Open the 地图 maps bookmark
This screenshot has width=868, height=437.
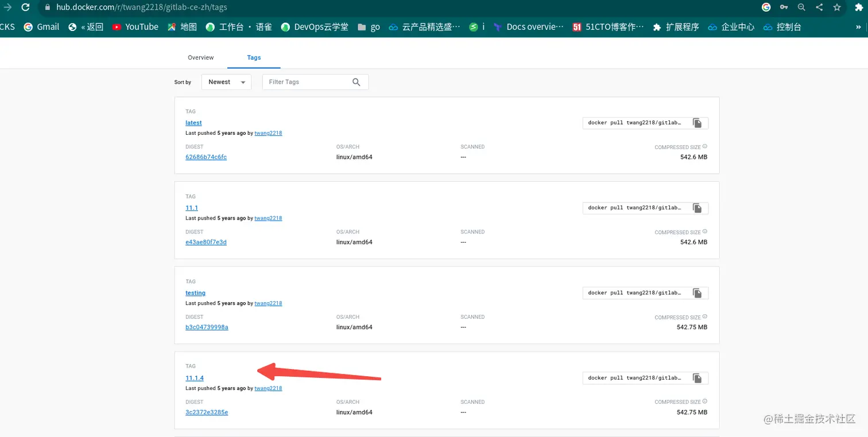[x=182, y=27]
